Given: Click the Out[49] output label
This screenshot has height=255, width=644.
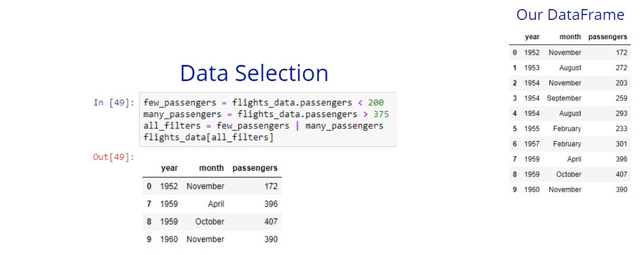Looking at the screenshot, I should click(x=114, y=157).
